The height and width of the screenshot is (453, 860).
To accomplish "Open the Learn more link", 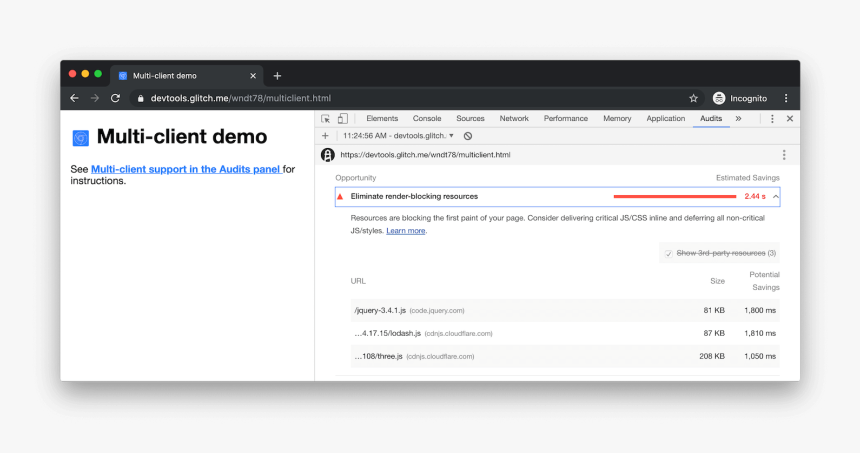I will (x=406, y=231).
